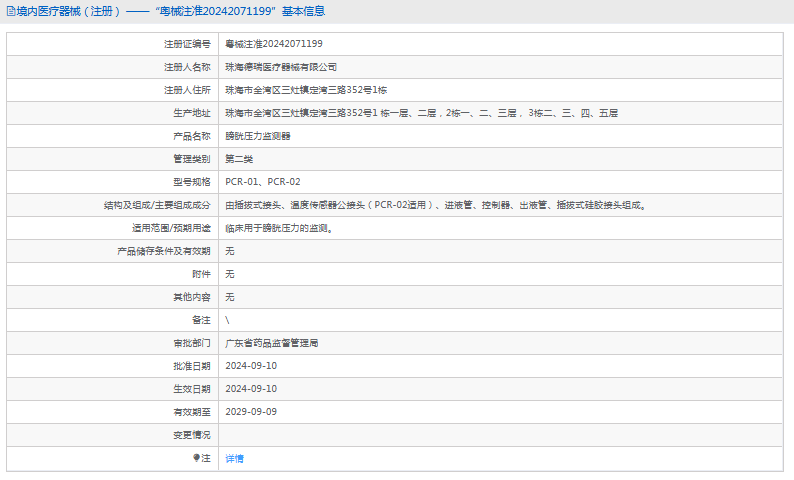Click the 备注 label
This screenshot has height=480, width=794.
[201, 320]
